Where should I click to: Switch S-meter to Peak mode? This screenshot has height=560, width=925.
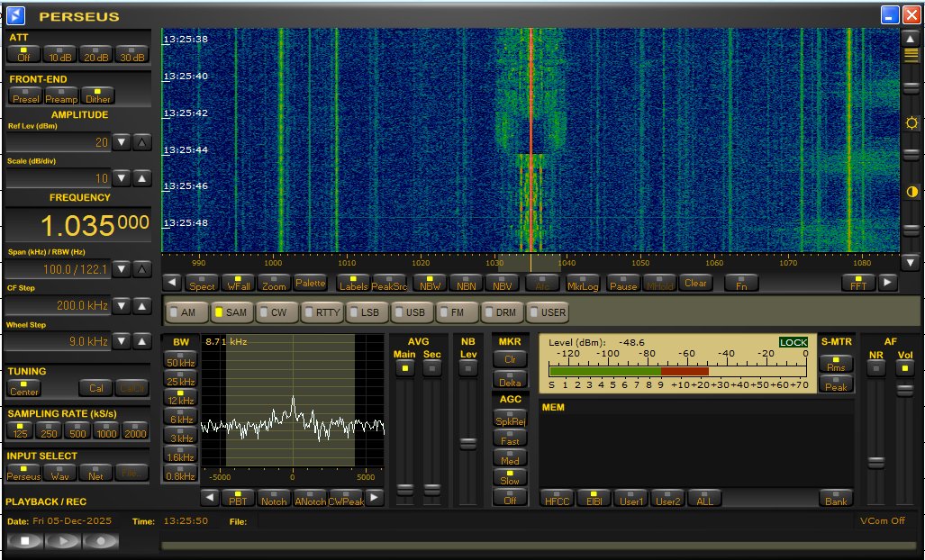[x=836, y=384]
